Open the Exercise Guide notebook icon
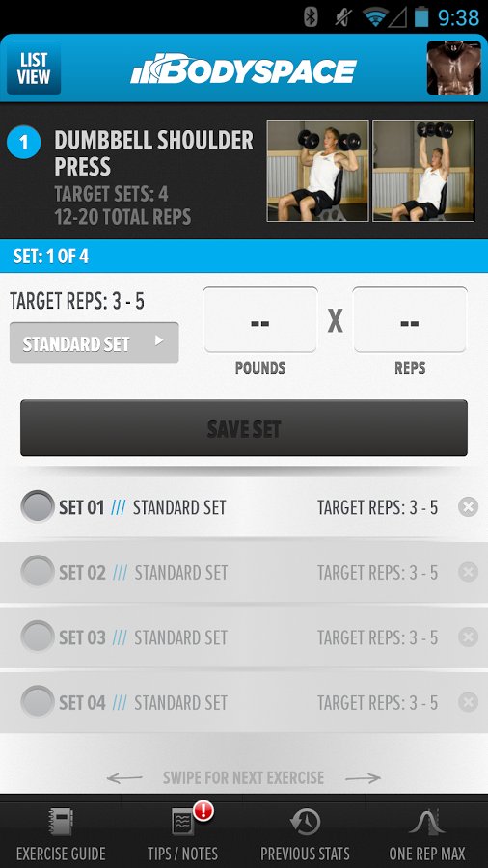 61,823
